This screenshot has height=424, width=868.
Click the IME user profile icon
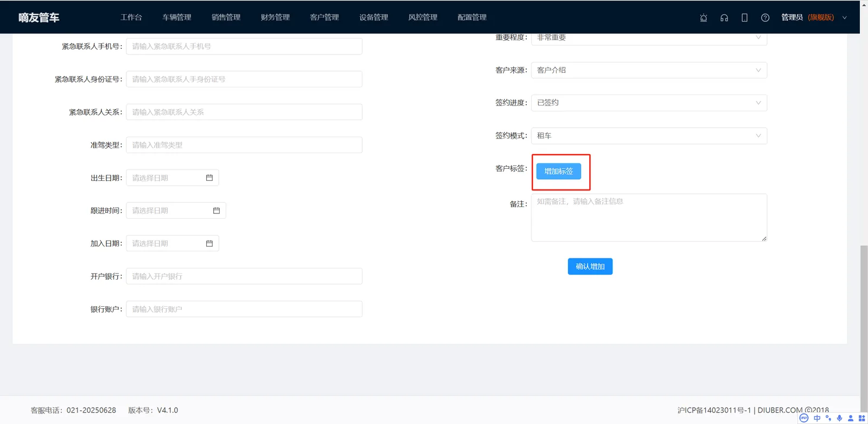(x=851, y=418)
